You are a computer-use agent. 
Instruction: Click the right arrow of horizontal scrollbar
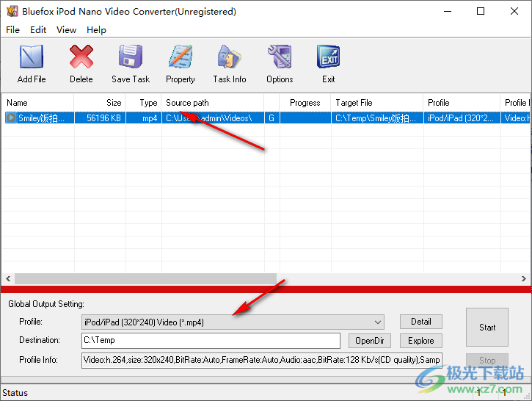tap(523, 279)
